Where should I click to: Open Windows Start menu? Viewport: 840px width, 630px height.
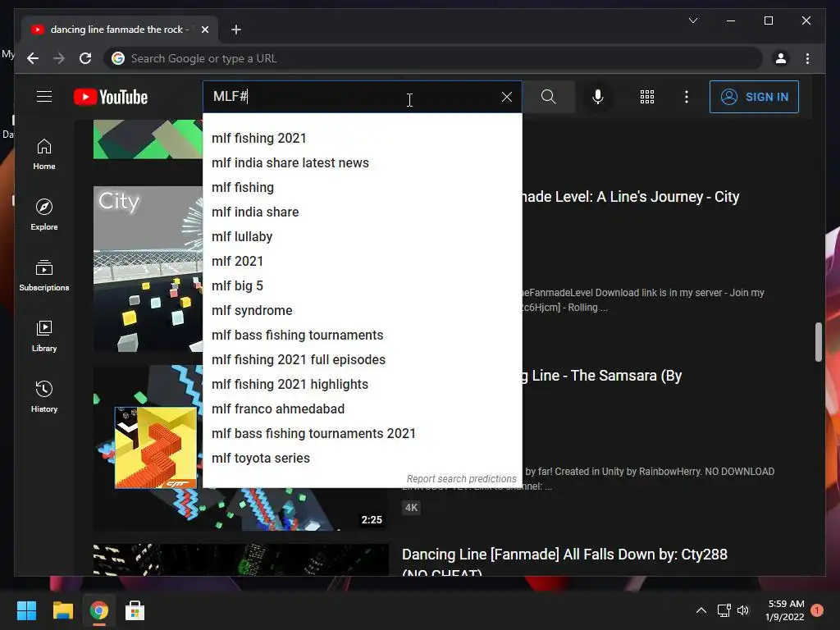tap(26, 610)
